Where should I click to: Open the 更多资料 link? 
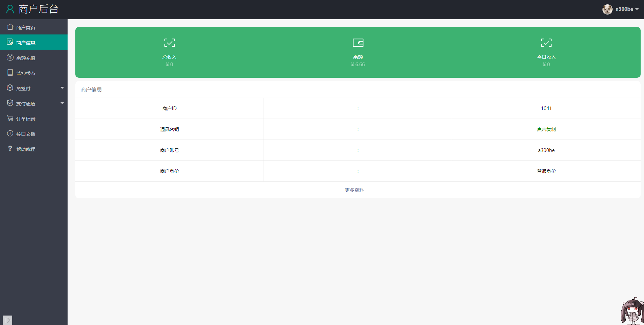click(354, 190)
